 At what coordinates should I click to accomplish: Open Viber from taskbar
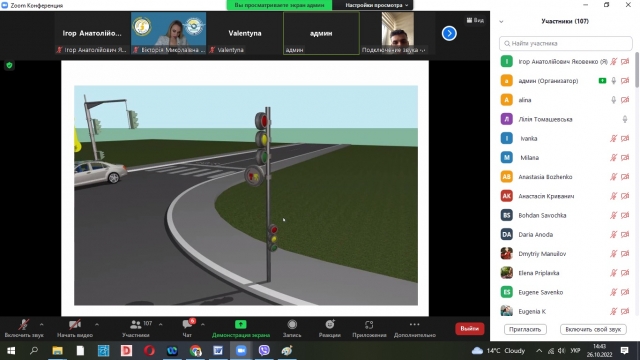click(264, 351)
